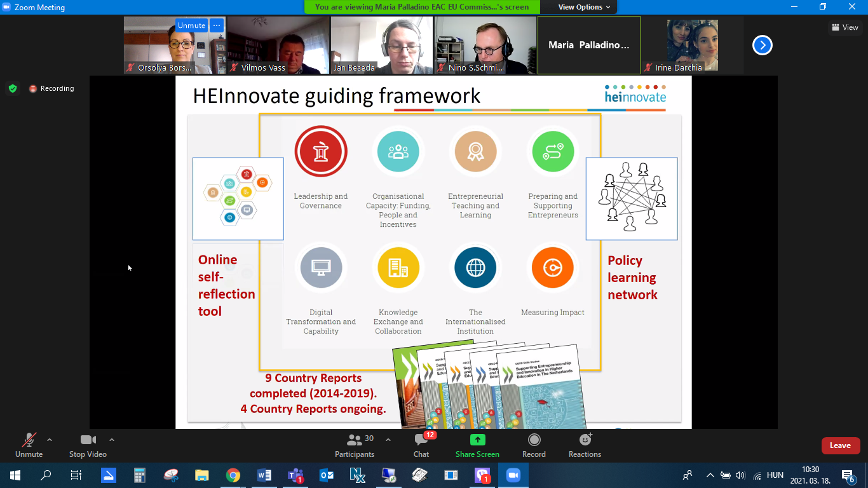Open more options on Orsolya's video
The height and width of the screenshot is (488, 868).
[217, 25]
